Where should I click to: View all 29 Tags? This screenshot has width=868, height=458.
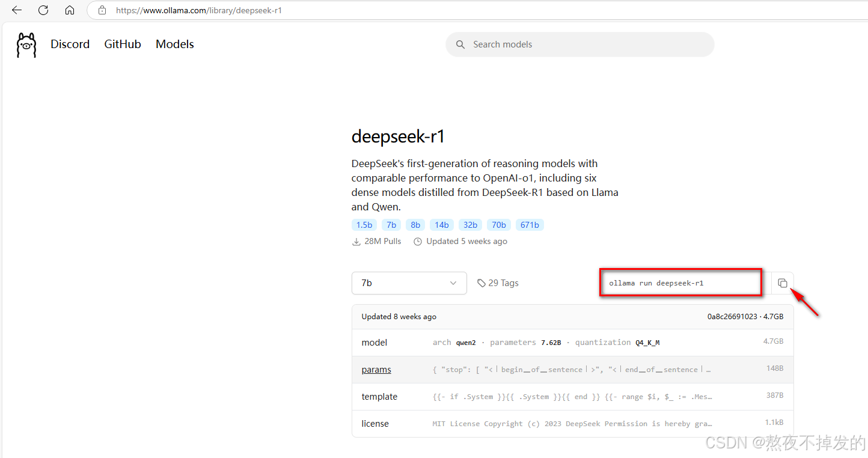point(498,283)
